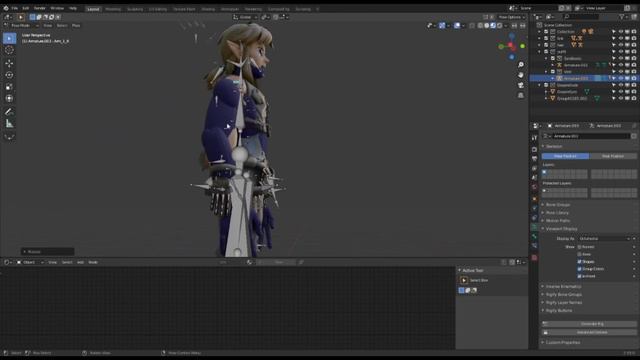
Task: Click the outliner search field
Action: coord(582,17)
